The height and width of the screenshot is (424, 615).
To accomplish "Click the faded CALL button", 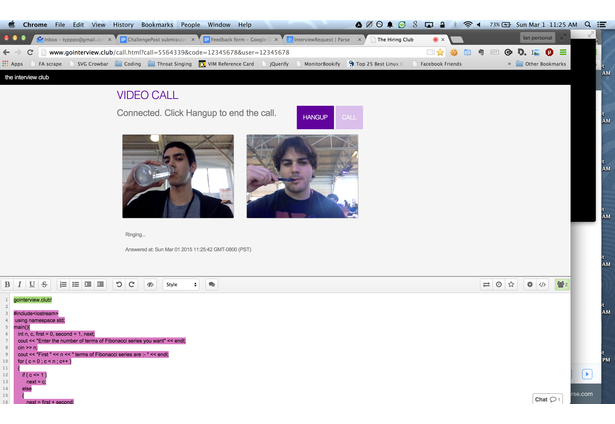I will [349, 117].
